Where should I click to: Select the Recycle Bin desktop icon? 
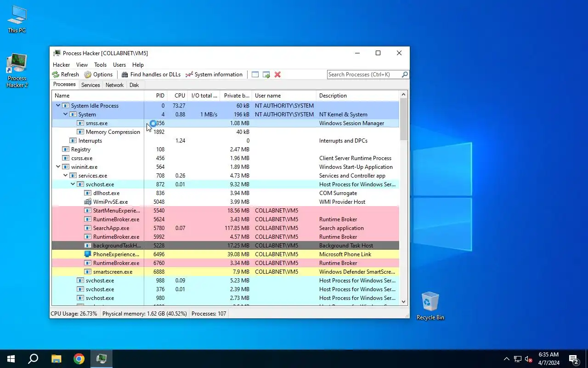[x=430, y=306]
